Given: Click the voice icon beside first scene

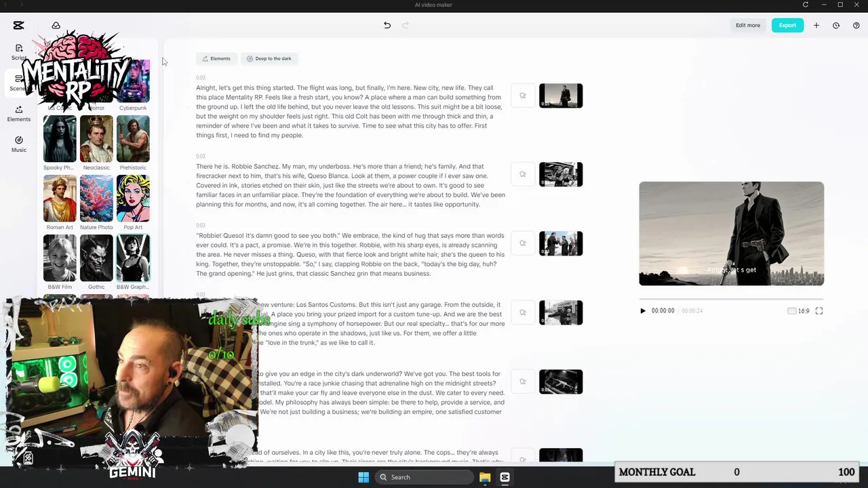Looking at the screenshot, I should coord(523,96).
